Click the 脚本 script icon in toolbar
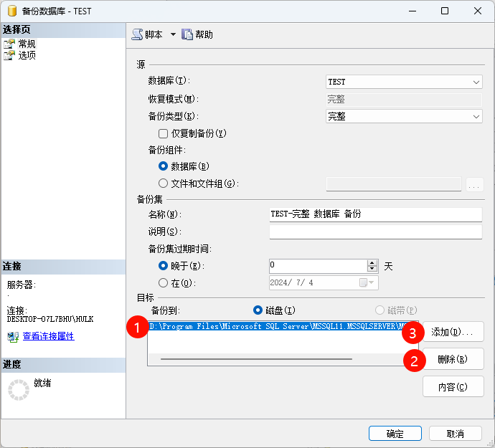Viewport: 495px width, 448px height. pyautogui.click(x=137, y=34)
